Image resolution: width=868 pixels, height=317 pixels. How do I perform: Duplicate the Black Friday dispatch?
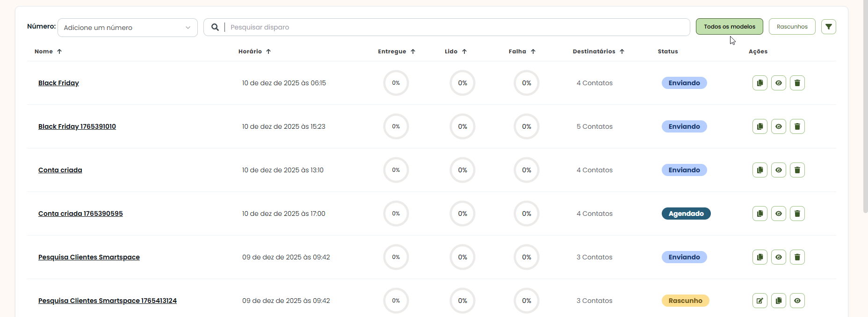point(759,83)
